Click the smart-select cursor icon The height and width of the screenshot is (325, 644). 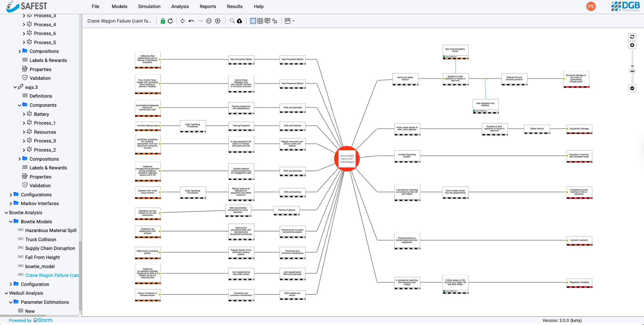[275, 21]
